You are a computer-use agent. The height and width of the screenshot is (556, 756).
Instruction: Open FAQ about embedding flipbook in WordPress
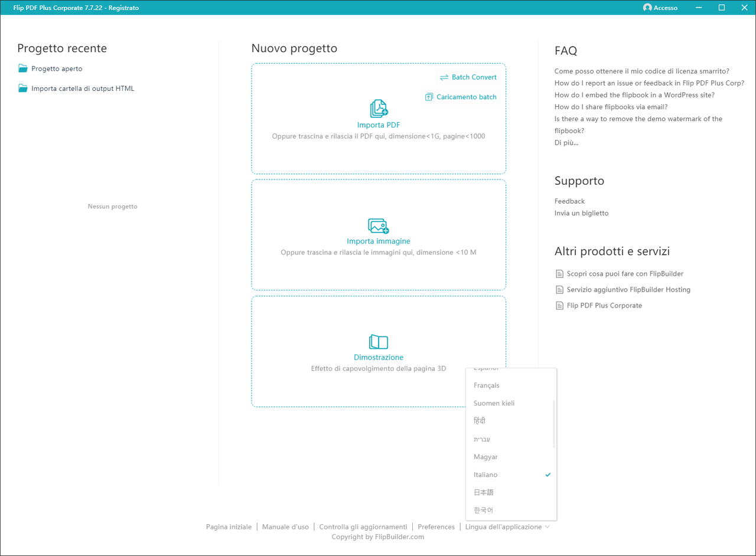[634, 95]
